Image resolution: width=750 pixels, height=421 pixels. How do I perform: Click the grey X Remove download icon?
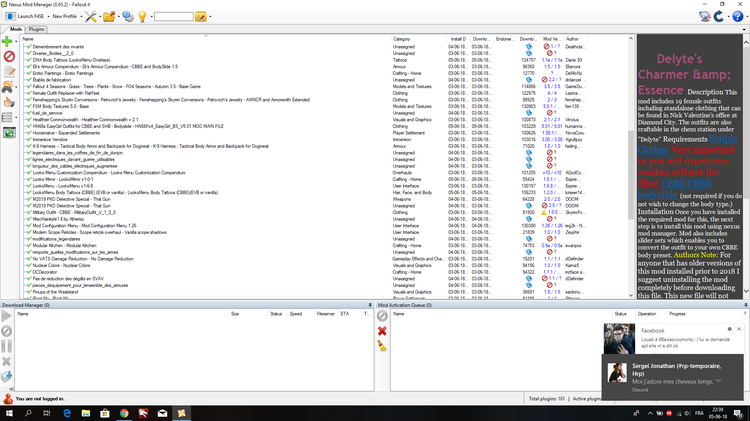(6, 361)
